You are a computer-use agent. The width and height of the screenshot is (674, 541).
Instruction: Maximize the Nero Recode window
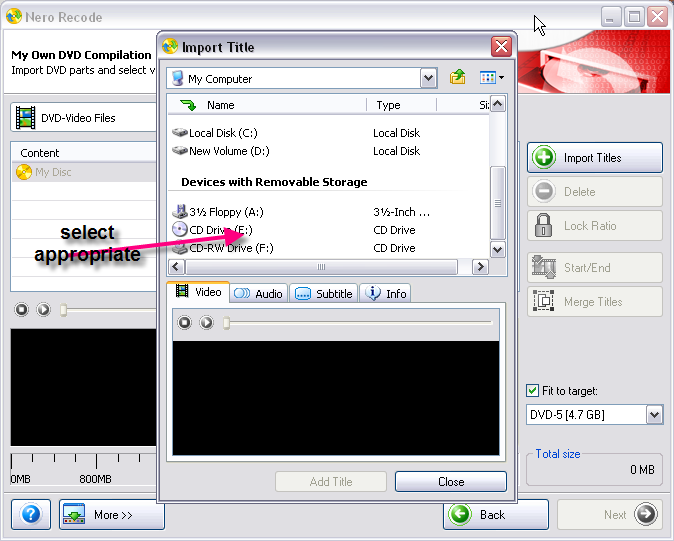[634, 17]
